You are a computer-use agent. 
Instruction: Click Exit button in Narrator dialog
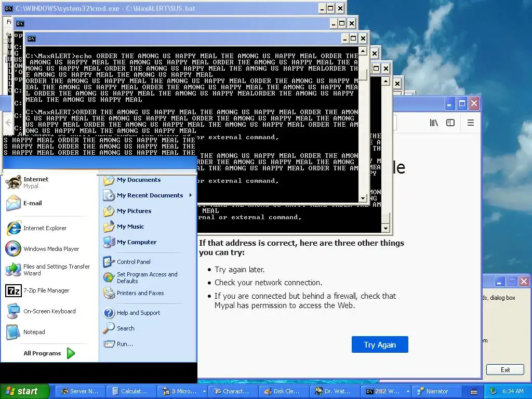coord(505,370)
